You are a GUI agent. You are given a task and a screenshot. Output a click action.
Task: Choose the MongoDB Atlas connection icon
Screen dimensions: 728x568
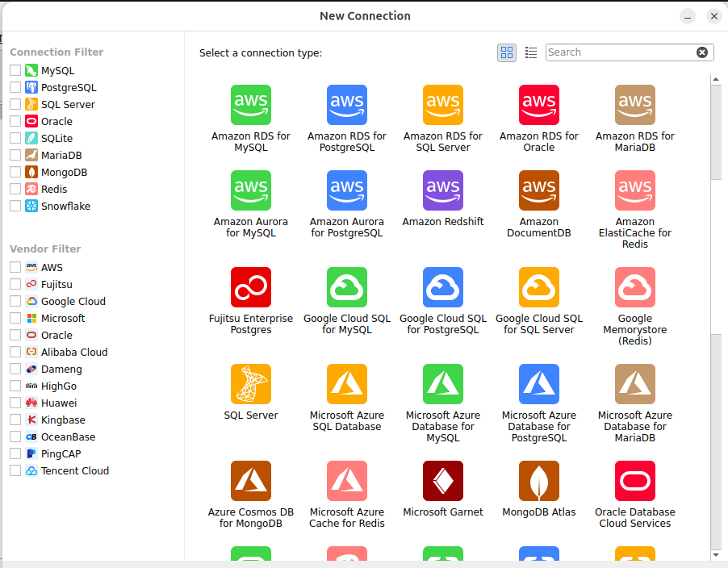[538, 481]
